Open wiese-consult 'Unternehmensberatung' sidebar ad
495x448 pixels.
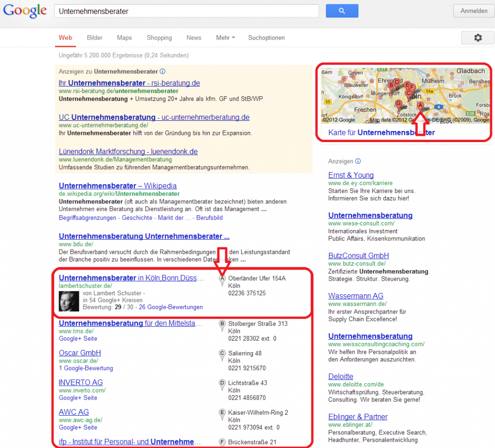coord(370,216)
